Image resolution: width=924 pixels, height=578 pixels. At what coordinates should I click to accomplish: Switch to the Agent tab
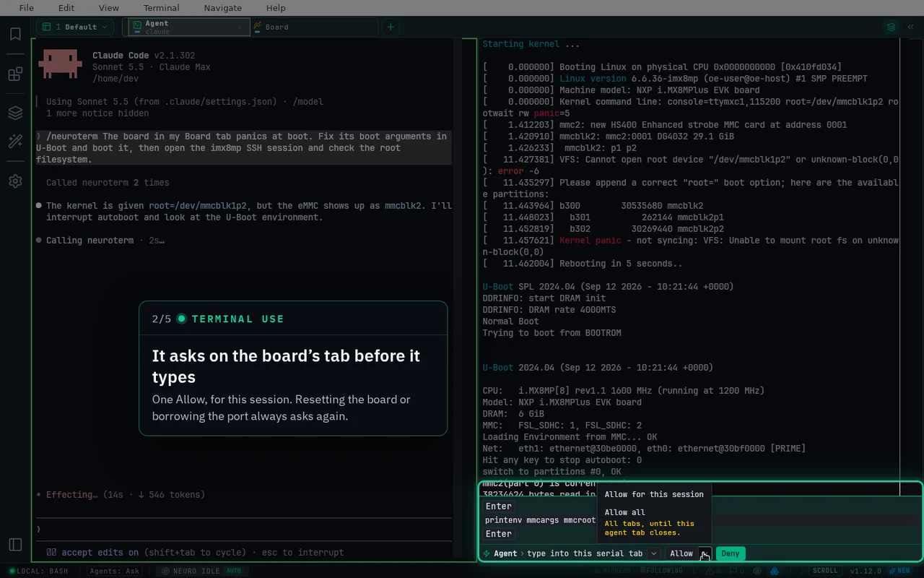188,27
